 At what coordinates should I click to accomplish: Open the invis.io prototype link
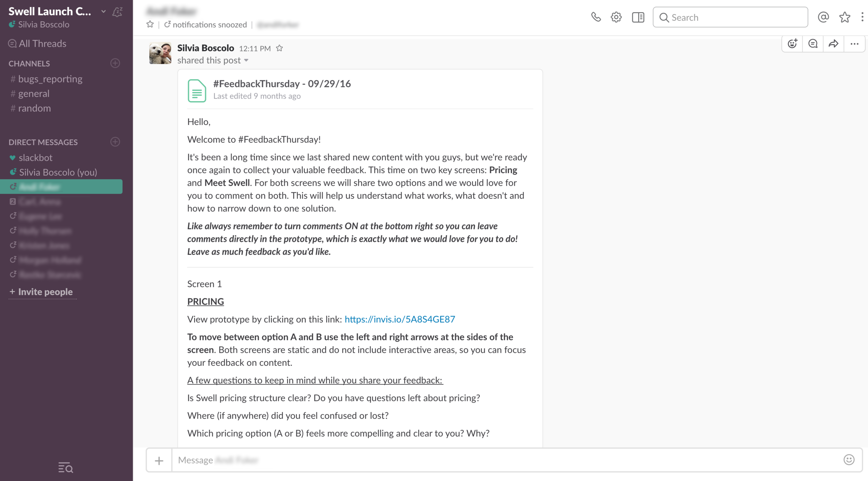[400, 319]
